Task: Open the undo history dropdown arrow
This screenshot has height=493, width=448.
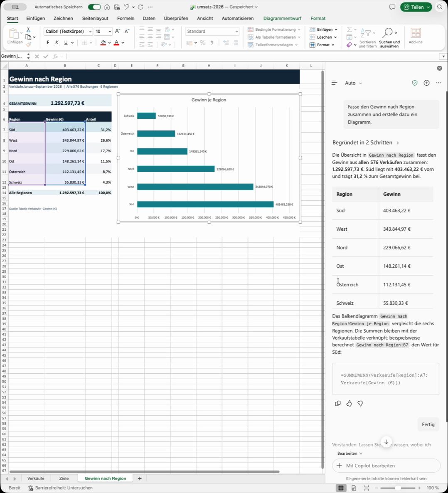Action: click(133, 7)
